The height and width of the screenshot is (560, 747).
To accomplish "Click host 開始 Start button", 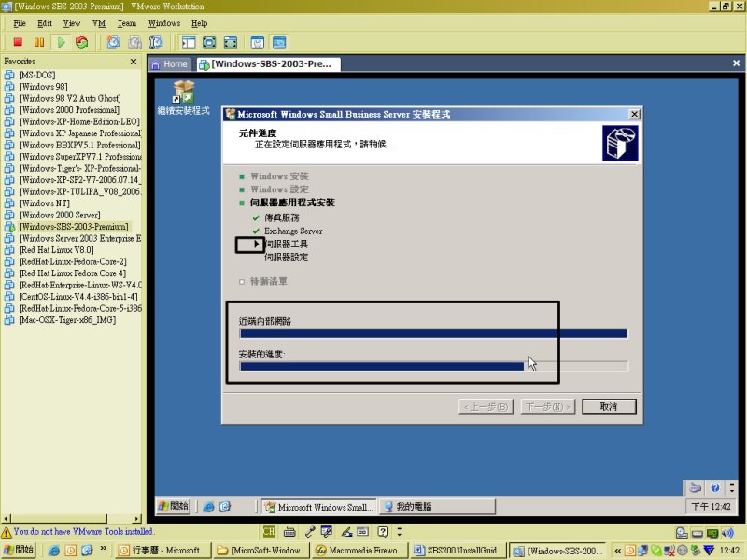I will [x=19, y=550].
